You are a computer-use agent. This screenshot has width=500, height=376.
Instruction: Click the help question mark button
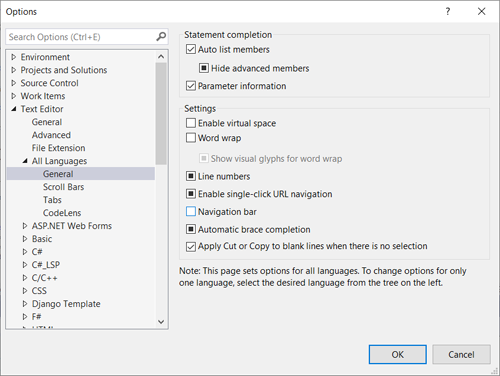point(448,12)
